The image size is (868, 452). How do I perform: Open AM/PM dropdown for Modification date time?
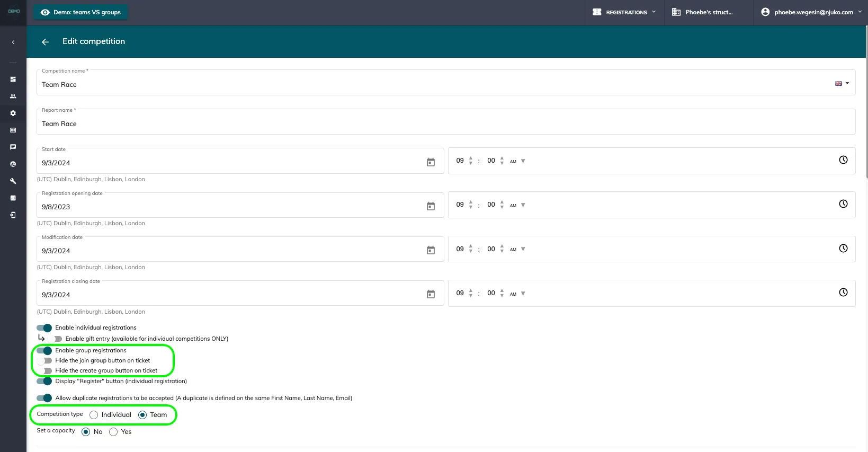click(517, 249)
